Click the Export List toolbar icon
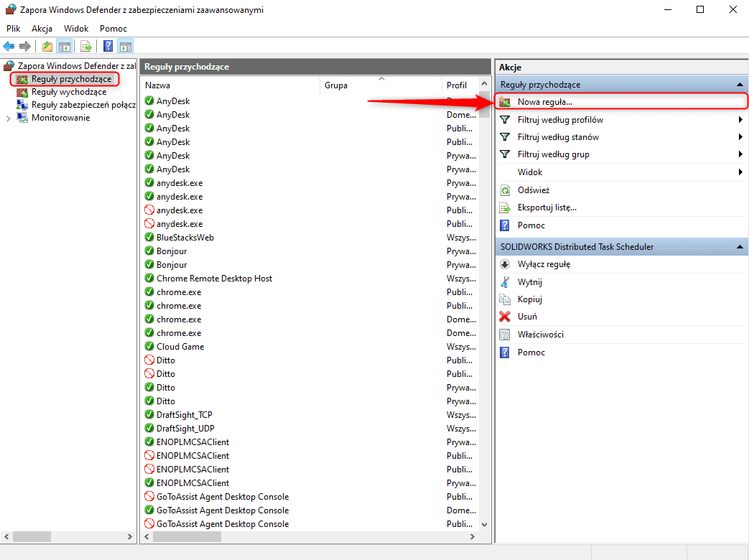Viewport: 749px width, 560px height. pos(86,47)
